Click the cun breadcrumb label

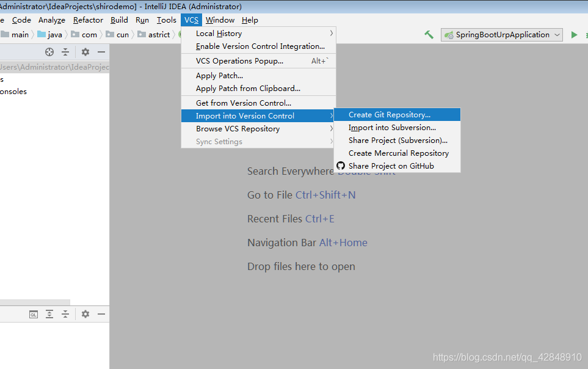123,35
